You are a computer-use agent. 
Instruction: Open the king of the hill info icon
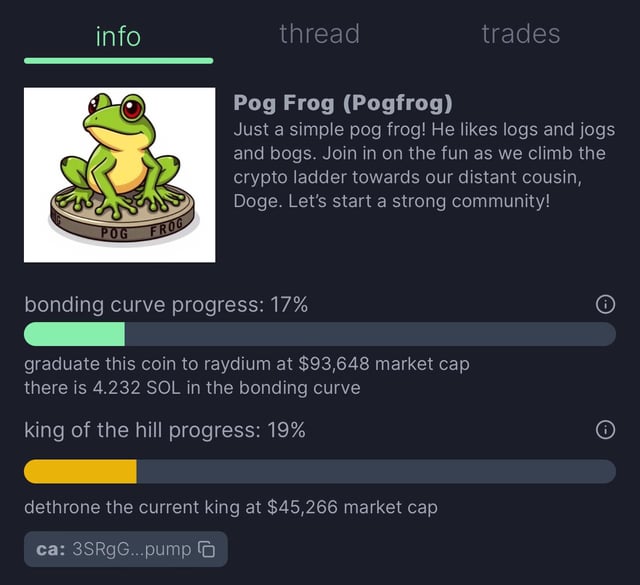[x=604, y=431]
